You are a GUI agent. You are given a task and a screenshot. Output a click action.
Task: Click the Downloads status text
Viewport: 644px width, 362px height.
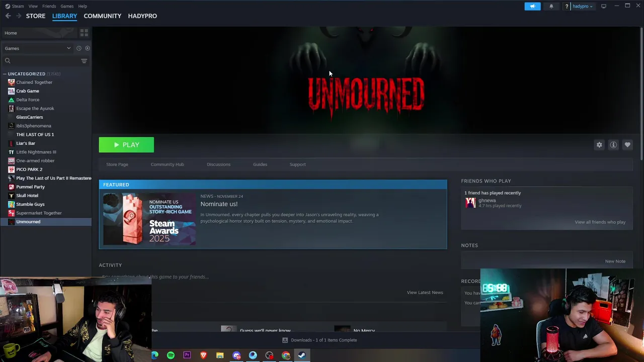tap(324, 340)
